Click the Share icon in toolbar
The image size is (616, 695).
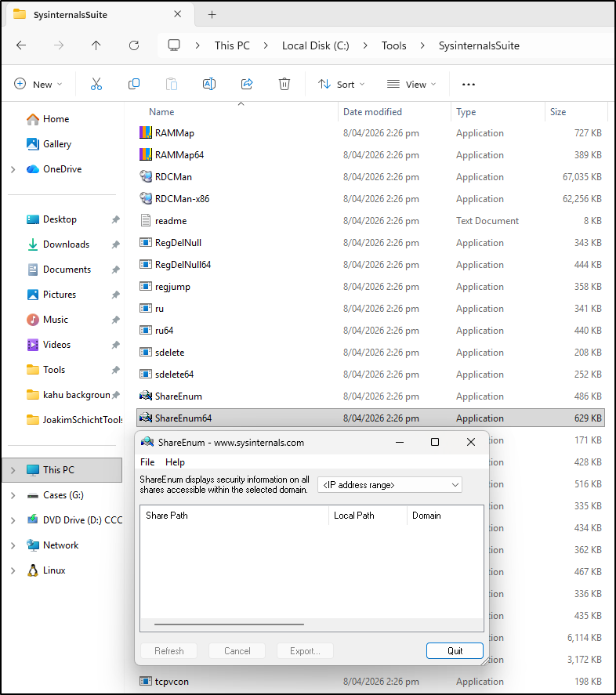(247, 84)
